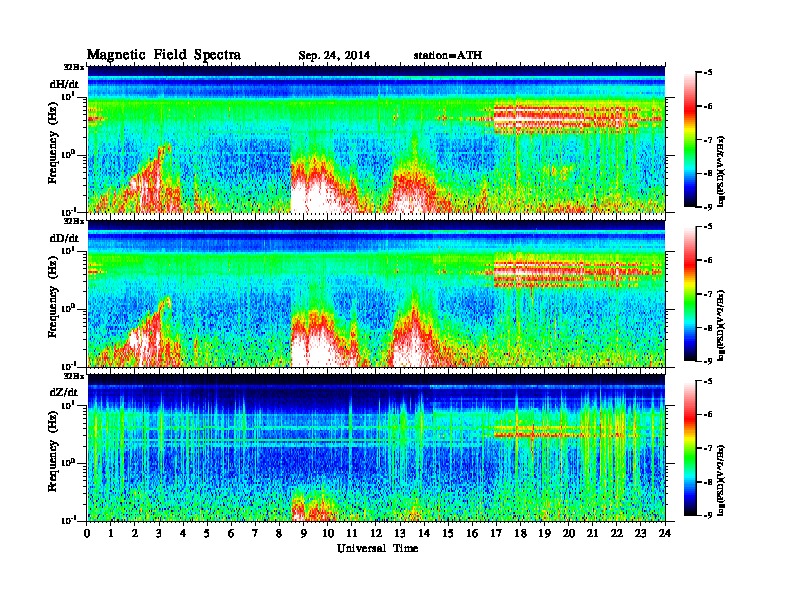This screenshot has width=792, height=612.
Task: Click the hour 4 tick label
Action: pos(183,533)
